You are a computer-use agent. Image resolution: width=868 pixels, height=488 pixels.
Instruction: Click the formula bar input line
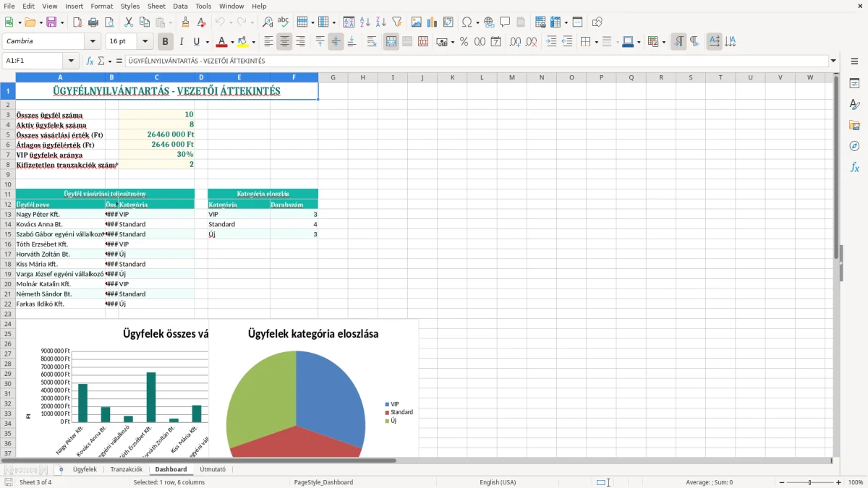477,61
